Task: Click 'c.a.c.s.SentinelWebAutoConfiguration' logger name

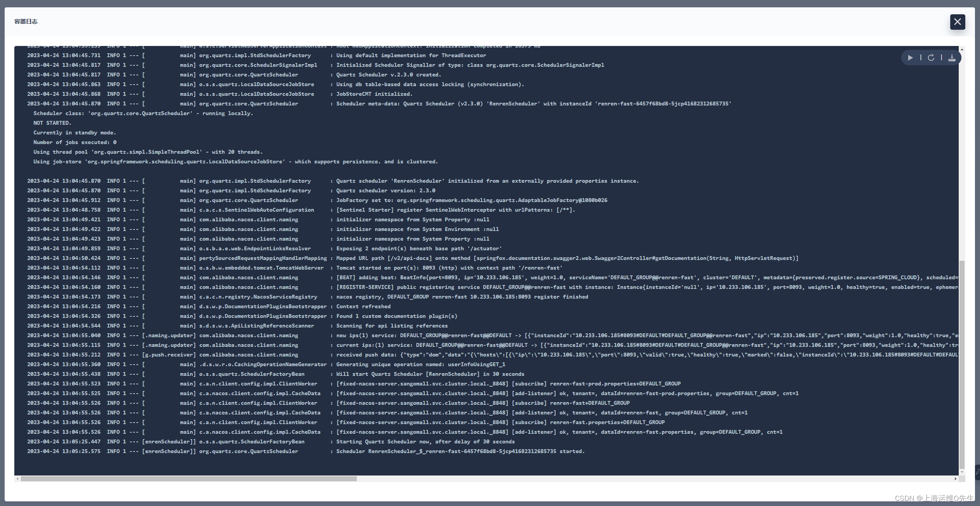Action: coord(257,210)
